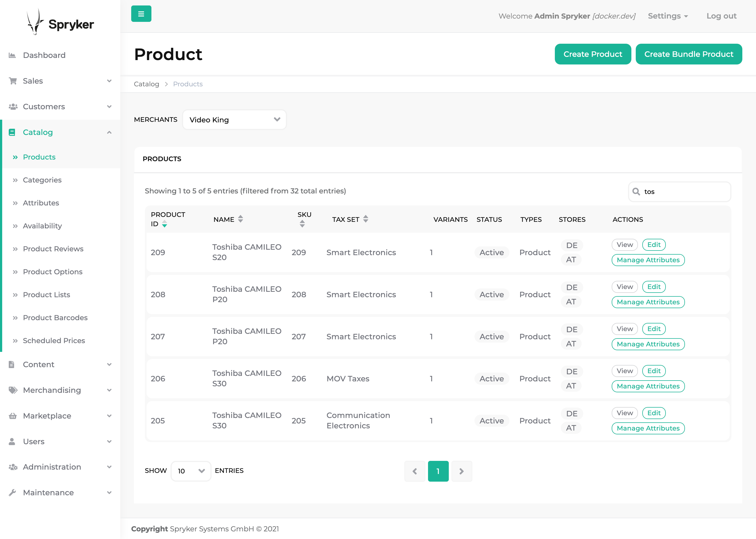Image resolution: width=756 pixels, height=539 pixels.
Task: Click the Merchandising tags icon
Action: tap(13, 390)
